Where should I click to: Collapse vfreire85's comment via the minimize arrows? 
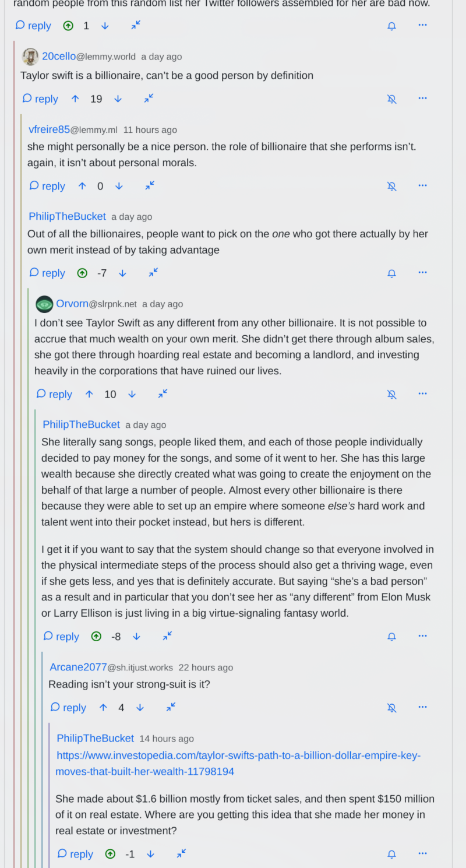[x=149, y=185]
